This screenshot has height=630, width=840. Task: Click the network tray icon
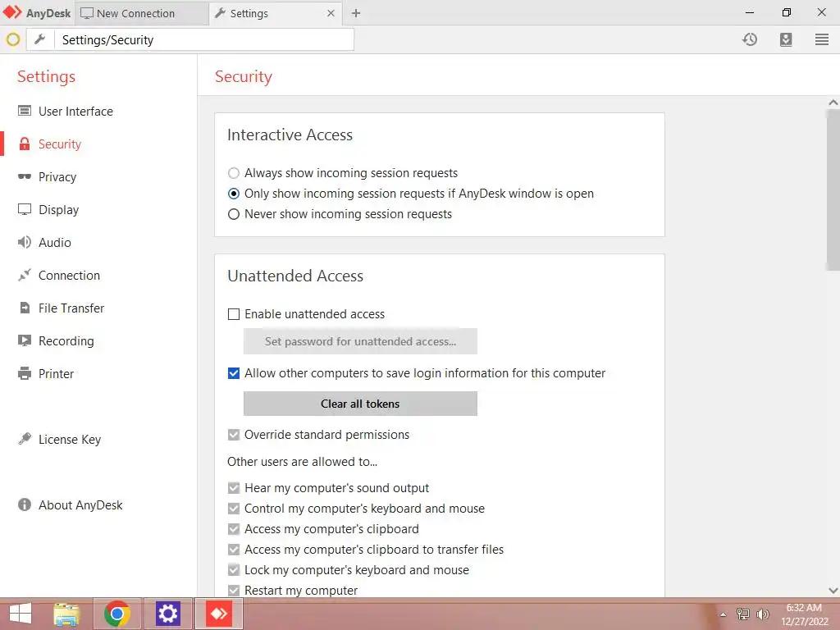coord(742,614)
